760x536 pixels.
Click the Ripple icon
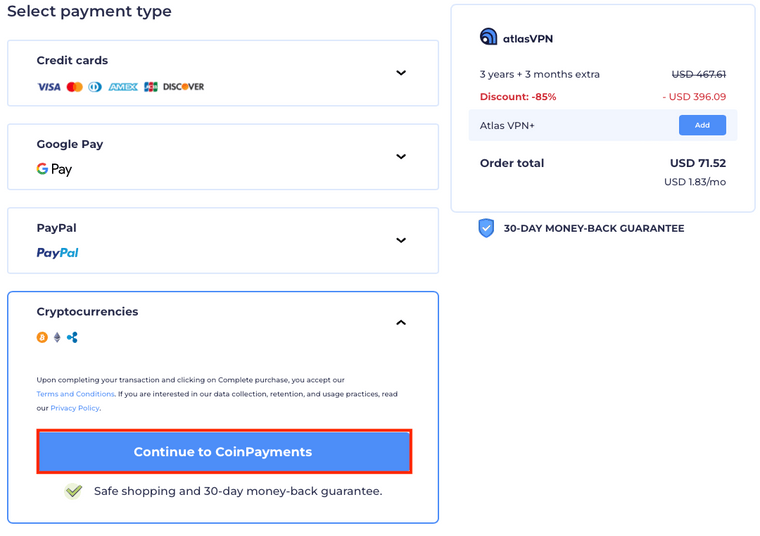(72, 337)
